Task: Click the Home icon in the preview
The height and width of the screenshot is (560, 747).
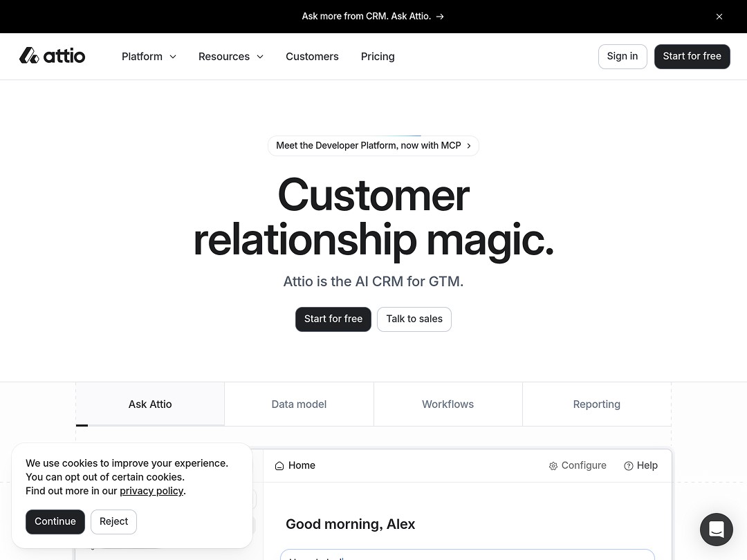Action: point(279,465)
